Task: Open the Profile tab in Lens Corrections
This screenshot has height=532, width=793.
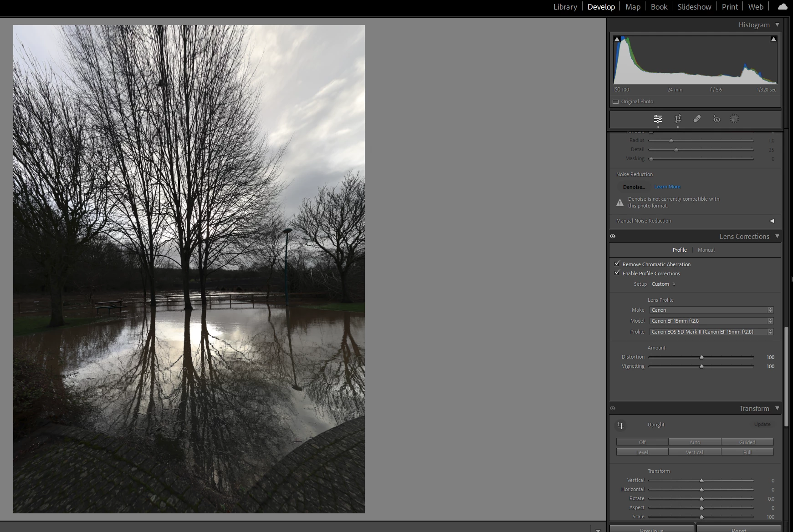Action: [x=680, y=250]
